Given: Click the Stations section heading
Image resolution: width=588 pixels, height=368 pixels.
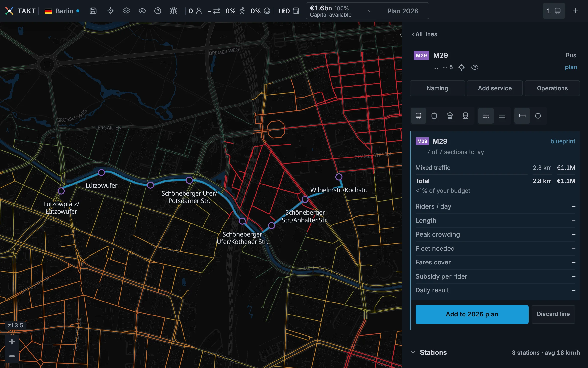Looking at the screenshot, I should point(433,352).
